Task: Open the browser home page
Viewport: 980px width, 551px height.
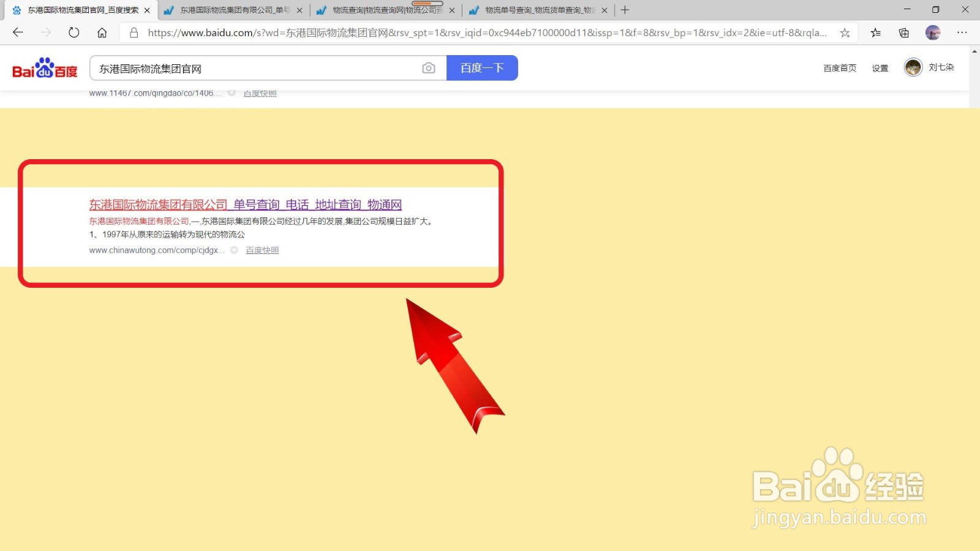Action: (102, 32)
